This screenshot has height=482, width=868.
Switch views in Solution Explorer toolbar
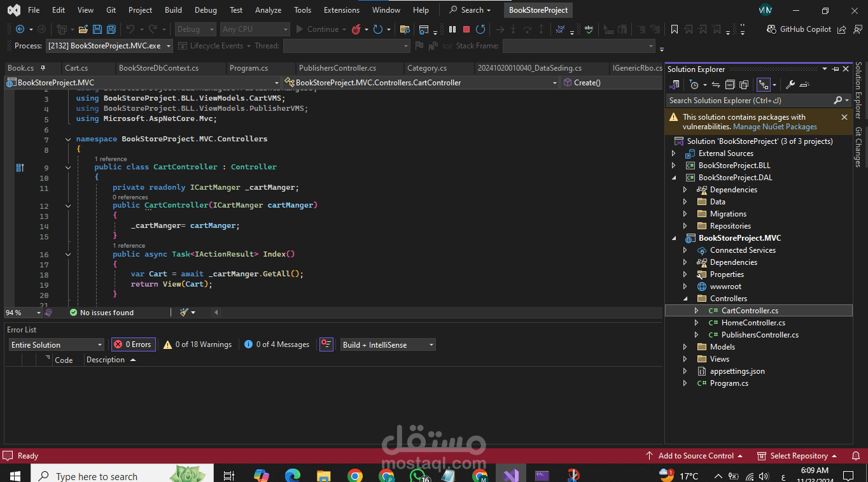[675, 85]
